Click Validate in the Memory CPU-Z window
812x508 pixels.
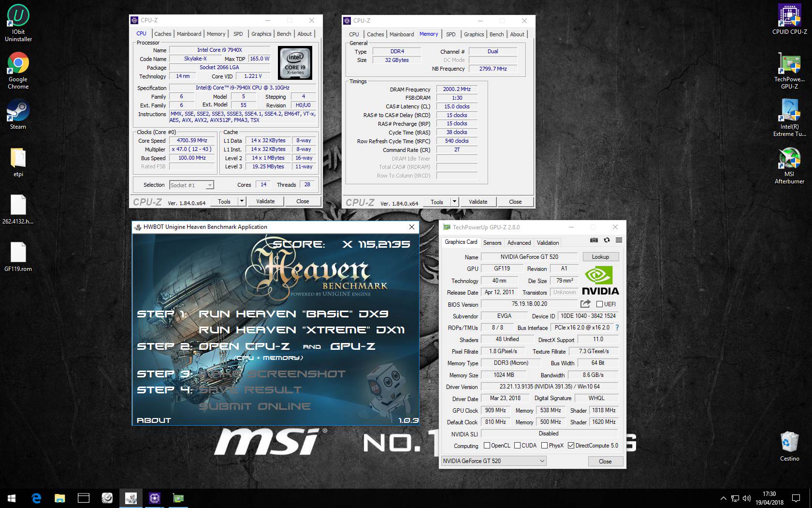(x=478, y=202)
